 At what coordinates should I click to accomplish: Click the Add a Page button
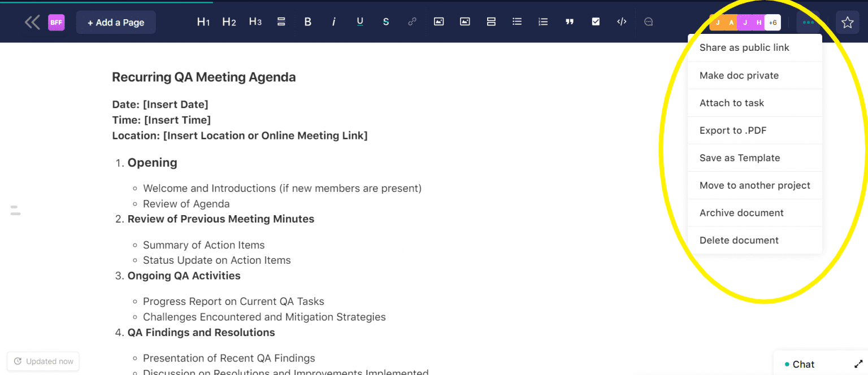tap(116, 22)
